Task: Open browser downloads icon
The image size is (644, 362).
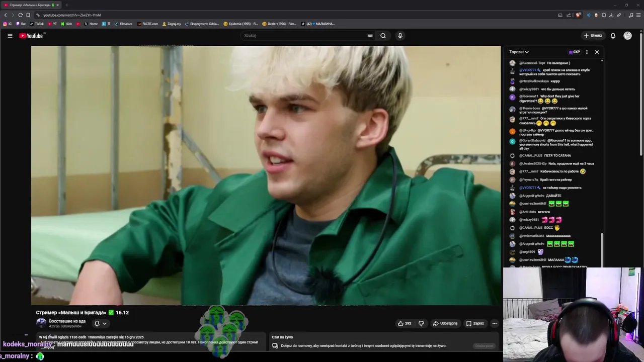Action: click(611, 15)
